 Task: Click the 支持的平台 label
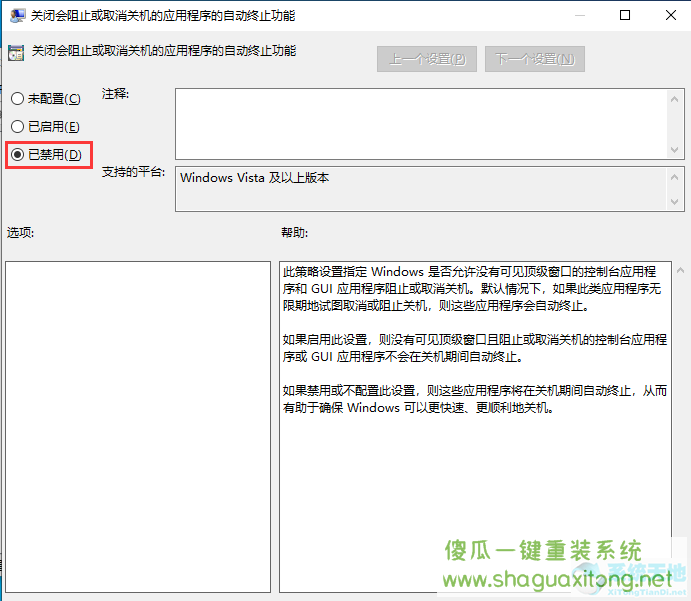pyautogui.click(x=134, y=171)
